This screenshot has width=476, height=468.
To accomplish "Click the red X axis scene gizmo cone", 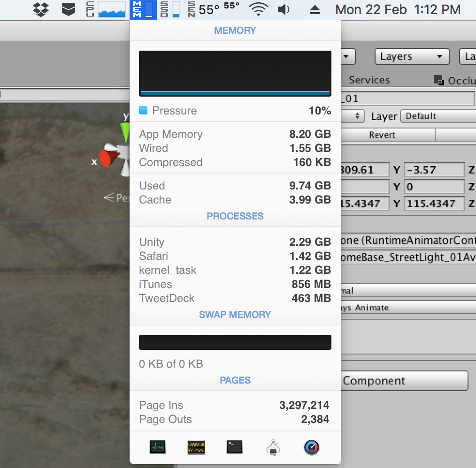I will pyautogui.click(x=108, y=158).
